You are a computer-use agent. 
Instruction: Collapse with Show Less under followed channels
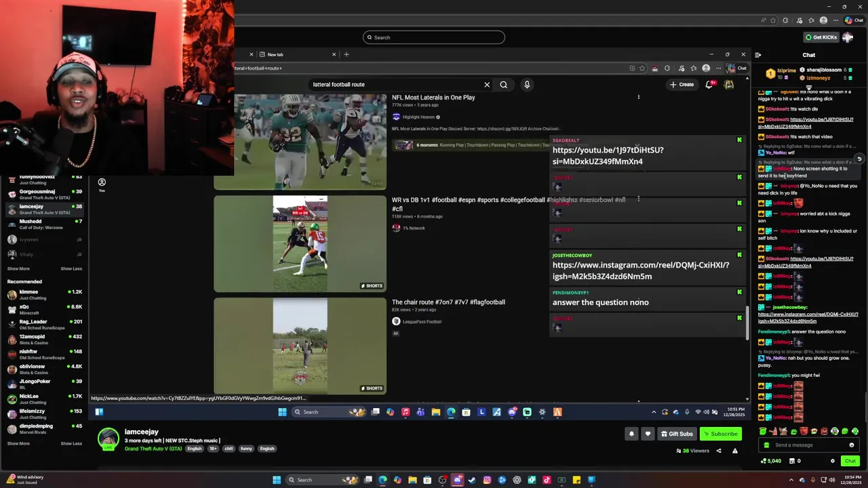tap(71, 268)
